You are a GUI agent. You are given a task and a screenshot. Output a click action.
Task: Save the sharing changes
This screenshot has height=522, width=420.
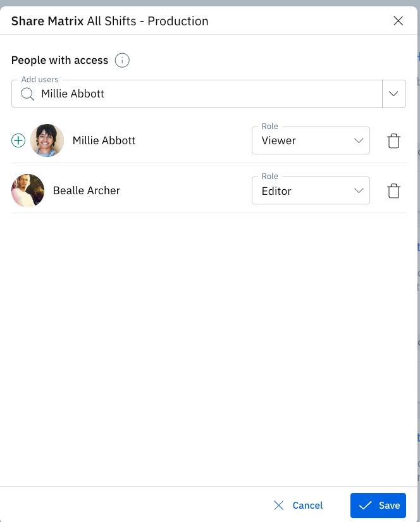tap(378, 506)
